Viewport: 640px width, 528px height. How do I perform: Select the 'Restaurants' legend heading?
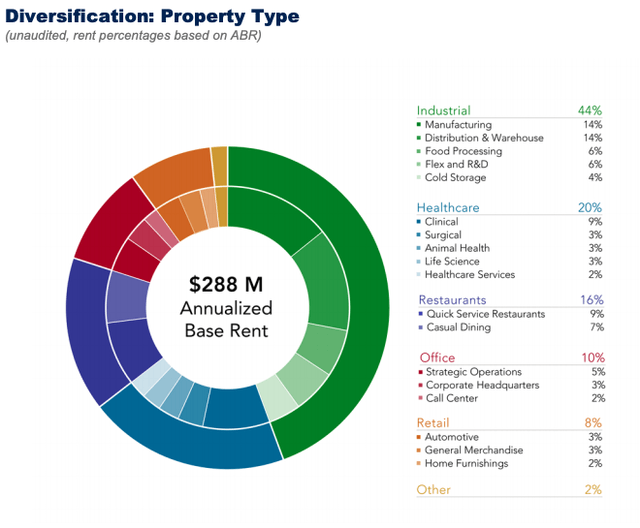tap(453, 300)
